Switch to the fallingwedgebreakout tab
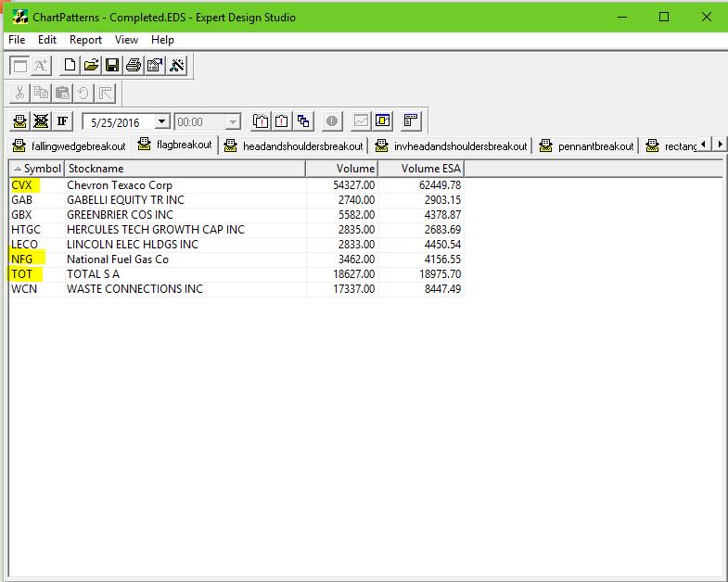The height and width of the screenshot is (582, 728). click(x=70, y=146)
